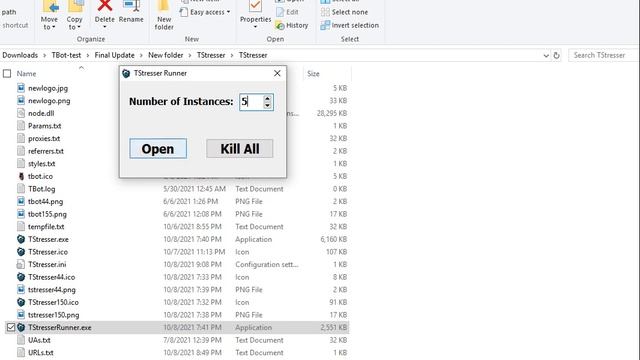This screenshot has height=360, width=640.
Task: Click the tbot44.png file icon
Action: coord(21,201)
